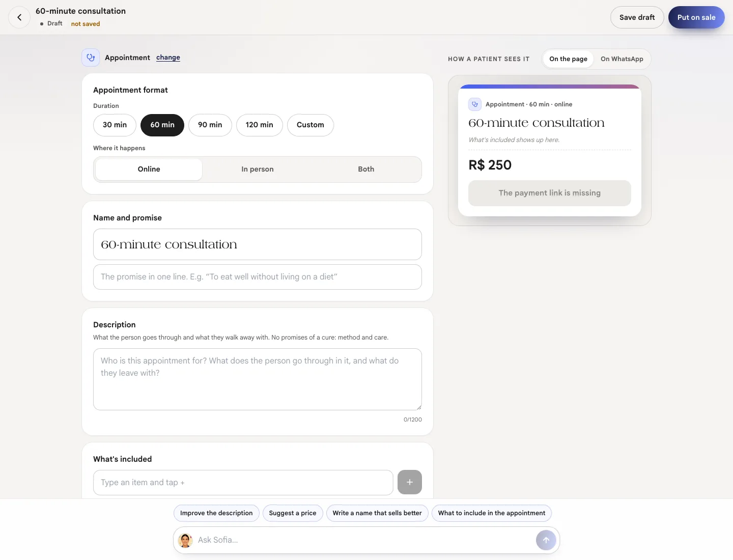Click Save draft button
733x560 pixels.
637,17
